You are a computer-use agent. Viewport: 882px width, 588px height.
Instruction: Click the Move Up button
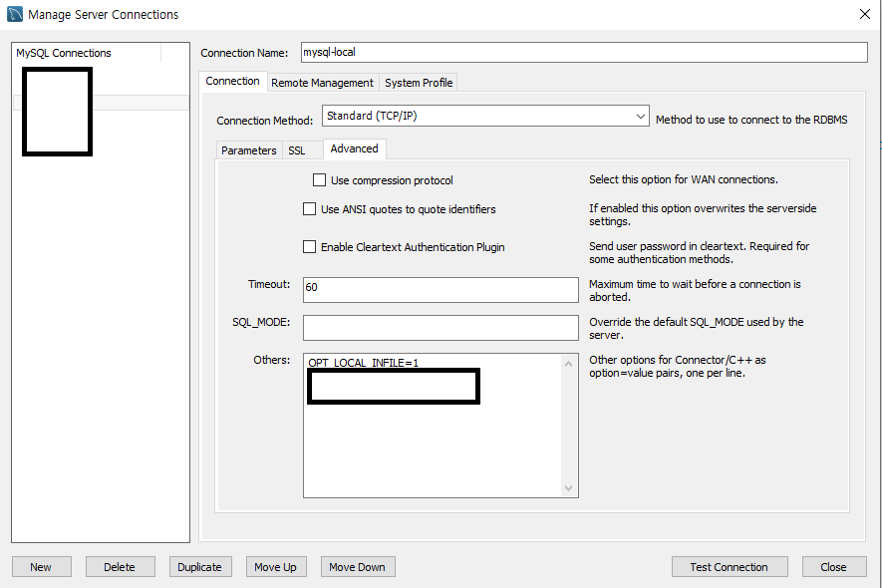point(276,567)
